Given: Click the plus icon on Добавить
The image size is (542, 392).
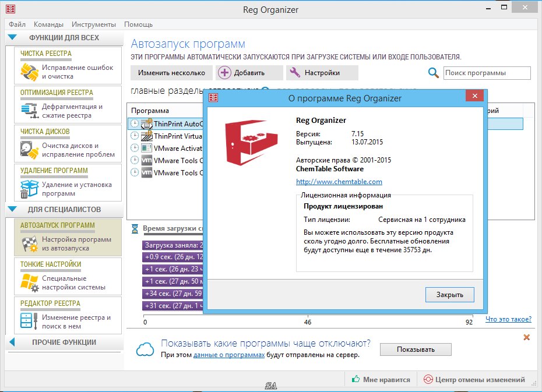Looking at the screenshot, I should click(x=224, y=73).
